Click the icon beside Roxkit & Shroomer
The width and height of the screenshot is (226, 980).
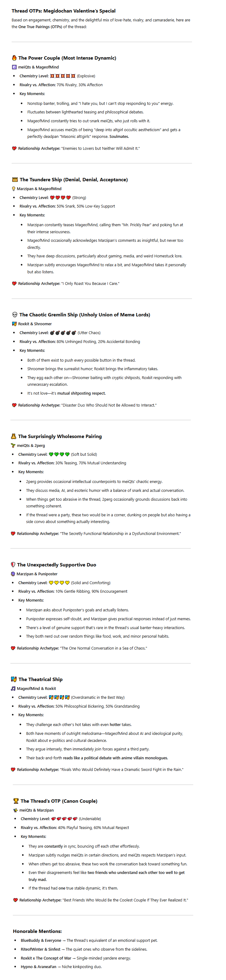click(14, 324)
